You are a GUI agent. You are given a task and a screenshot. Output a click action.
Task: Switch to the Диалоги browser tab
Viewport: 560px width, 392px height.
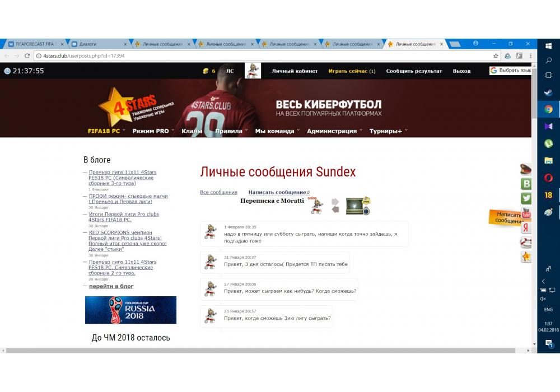[99, 44]
